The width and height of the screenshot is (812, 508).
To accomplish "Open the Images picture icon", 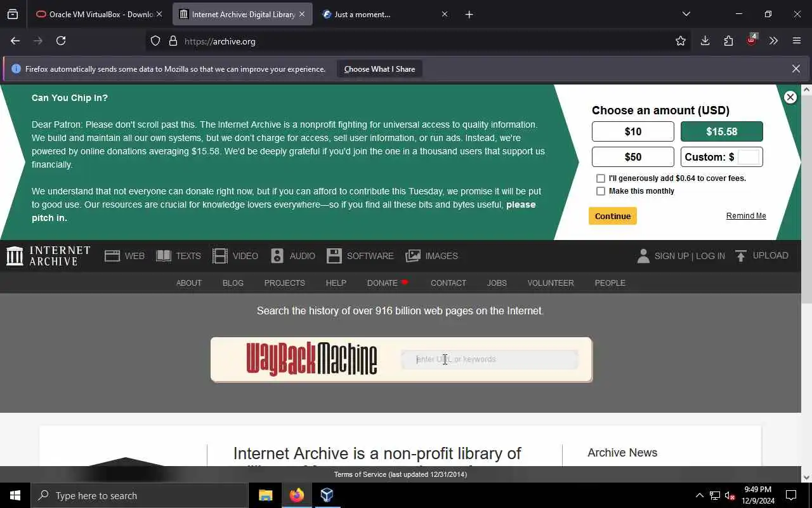I will (413, 256).
